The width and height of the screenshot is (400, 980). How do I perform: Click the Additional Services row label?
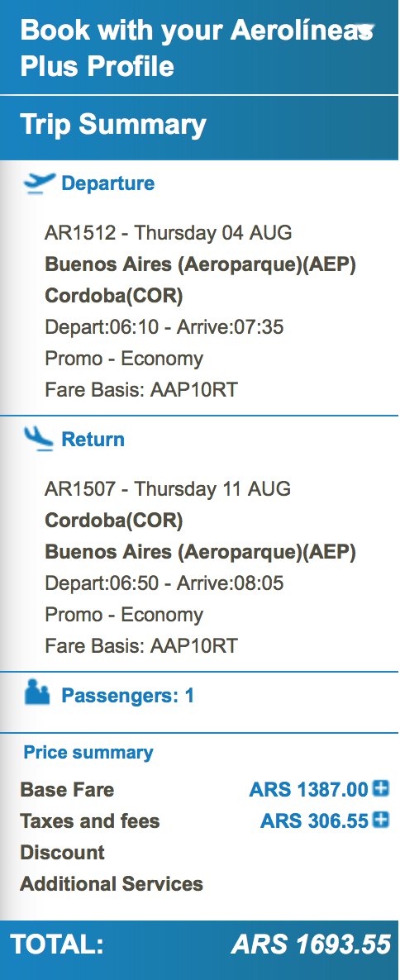(x=112, y=884)
